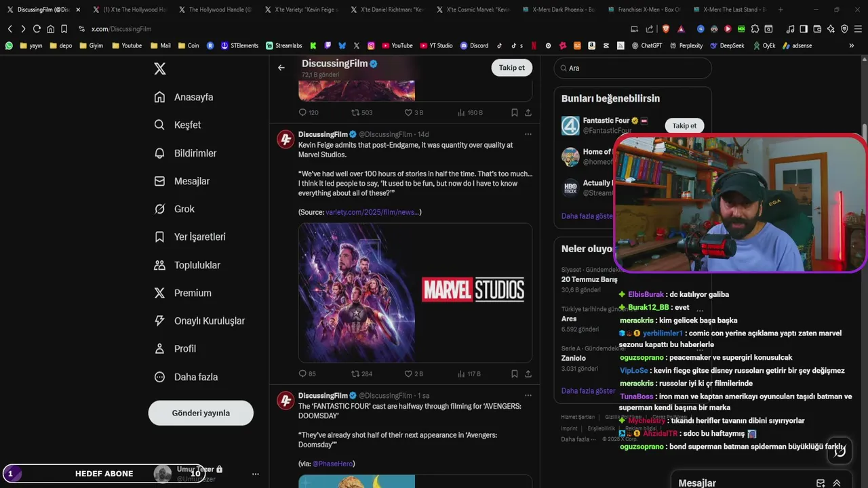Open the Giyim bookmarks folder
The width and height of the screenshot is (868, 488).
(92, 45)
